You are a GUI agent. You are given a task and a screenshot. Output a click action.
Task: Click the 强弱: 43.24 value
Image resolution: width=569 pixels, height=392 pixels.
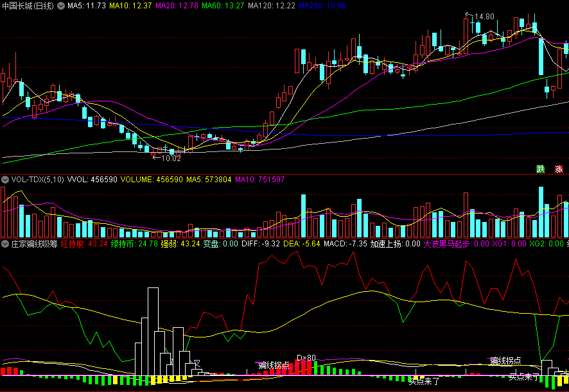click(180, 244)
